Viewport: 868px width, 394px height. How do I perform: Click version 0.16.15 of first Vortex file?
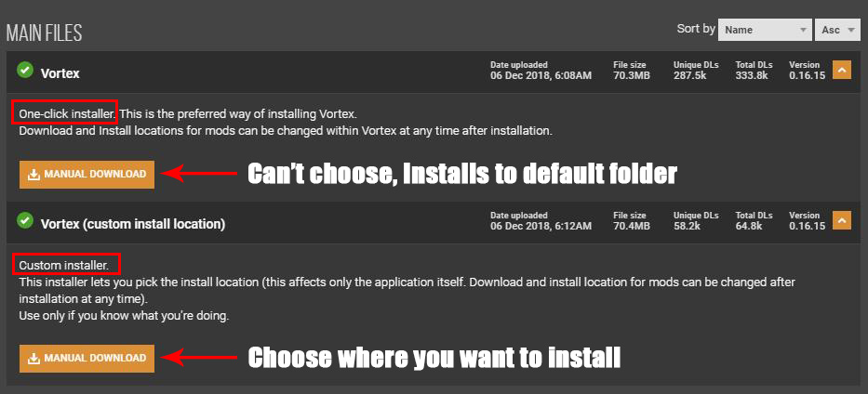808,75
